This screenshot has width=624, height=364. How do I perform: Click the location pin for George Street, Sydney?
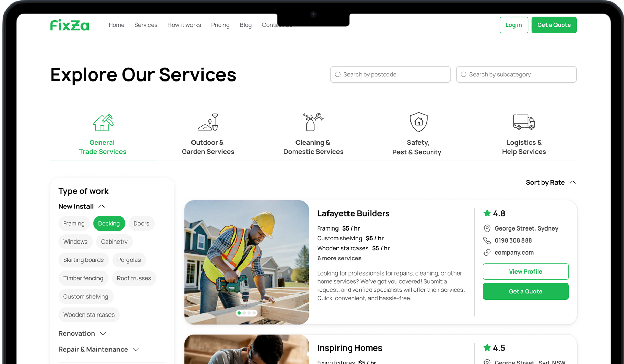(x=487, y=228)
